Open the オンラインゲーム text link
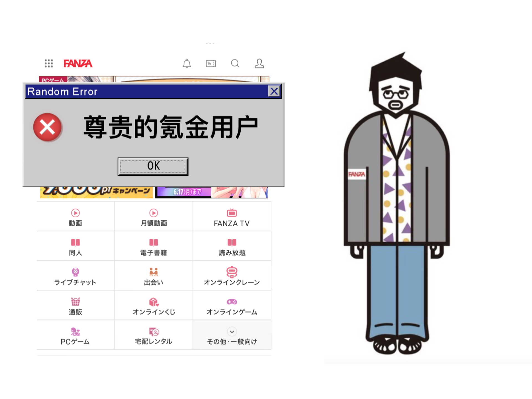The width and height of the screenshot is (532, 399). pos(232,312)
